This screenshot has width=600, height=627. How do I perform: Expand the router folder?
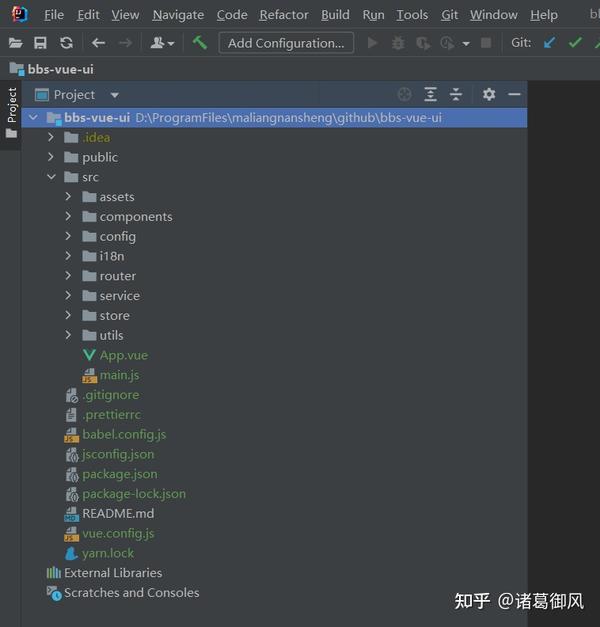(x=68, y=276)
